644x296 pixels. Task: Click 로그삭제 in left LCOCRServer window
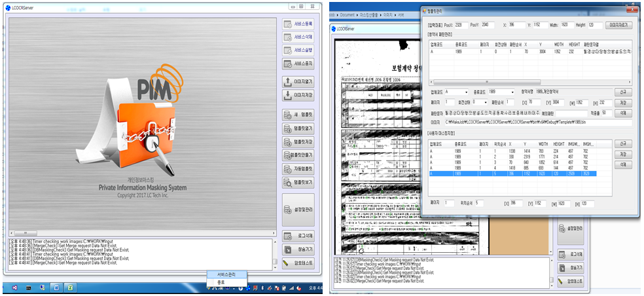point(298,236)
